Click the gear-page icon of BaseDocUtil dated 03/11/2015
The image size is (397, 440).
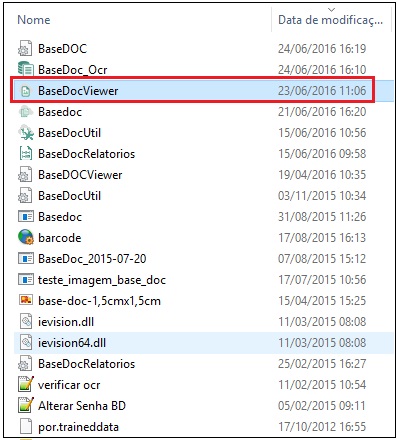coord(25,196)
